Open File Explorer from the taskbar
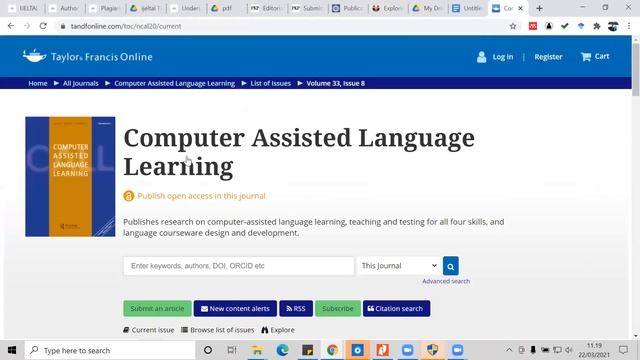 pos(257,350)
